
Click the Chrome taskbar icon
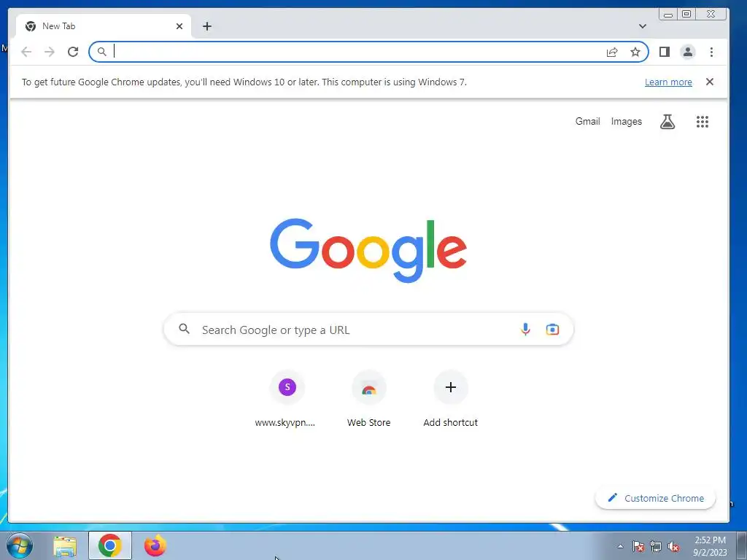pos(110,545)
